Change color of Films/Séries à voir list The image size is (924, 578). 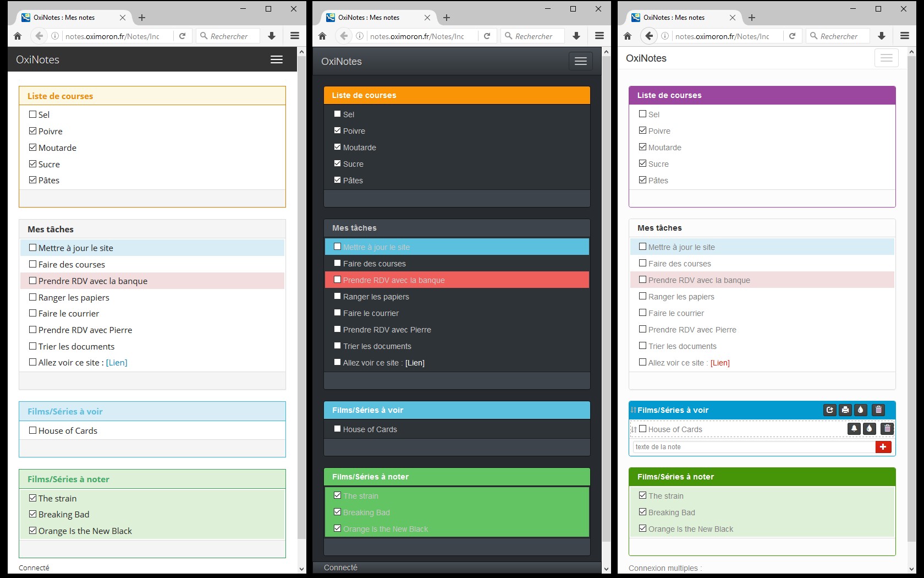tap(861, 410)
